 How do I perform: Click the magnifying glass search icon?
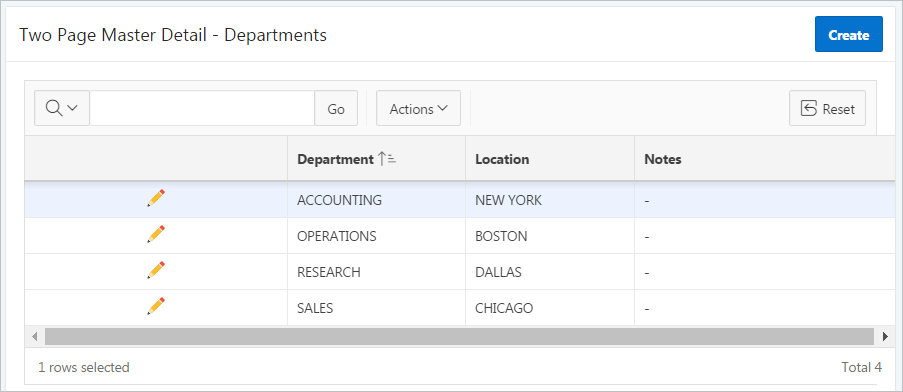coord(54,108)
